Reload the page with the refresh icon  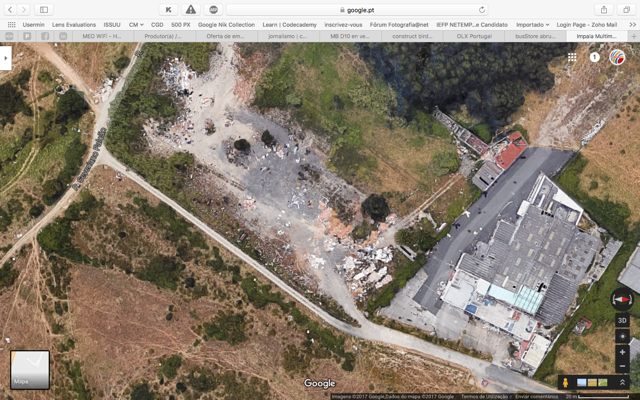pyautogui.click(x=482, y=10)
